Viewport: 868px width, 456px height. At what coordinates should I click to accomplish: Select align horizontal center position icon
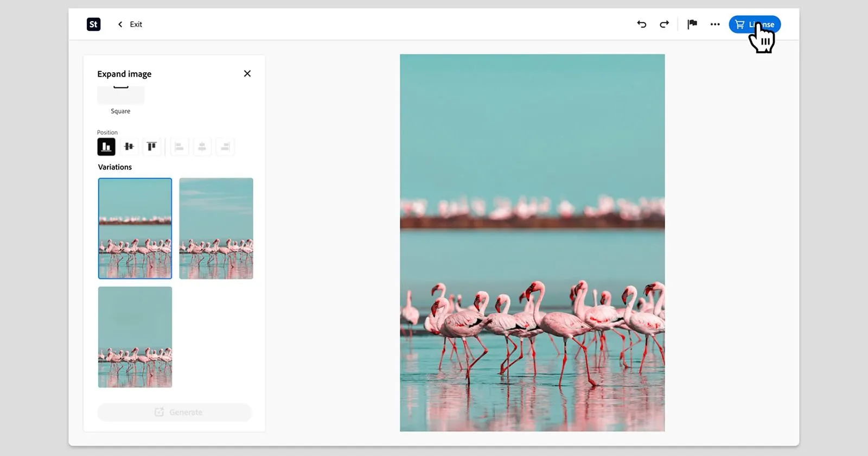click(202, 147)
